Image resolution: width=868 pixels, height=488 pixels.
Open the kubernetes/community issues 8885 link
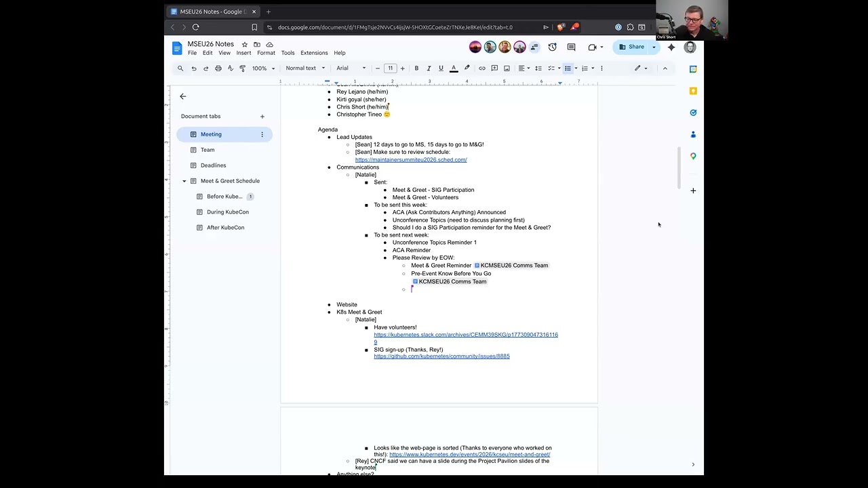441,357
